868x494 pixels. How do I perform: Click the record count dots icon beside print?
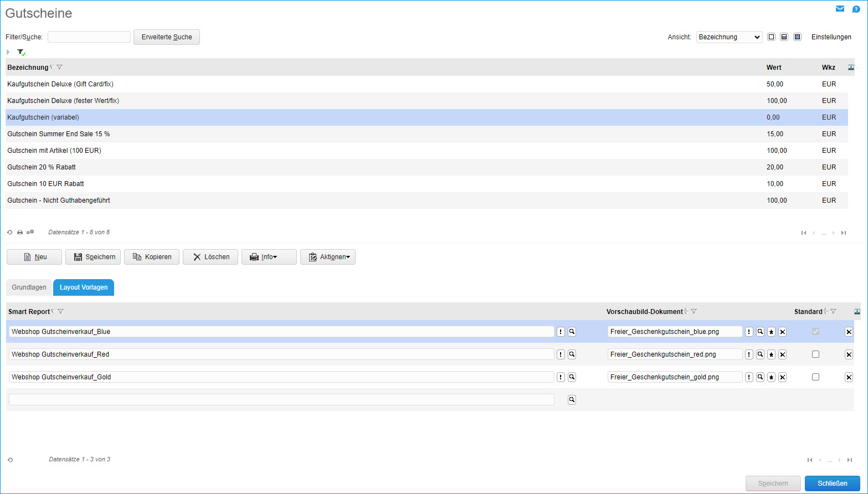click(30, 233)
